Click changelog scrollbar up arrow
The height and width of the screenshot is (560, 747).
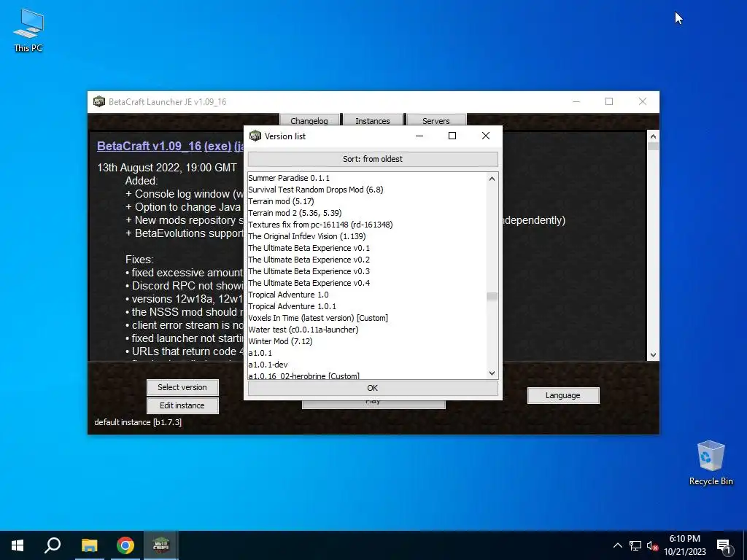(x=653, y=136)
